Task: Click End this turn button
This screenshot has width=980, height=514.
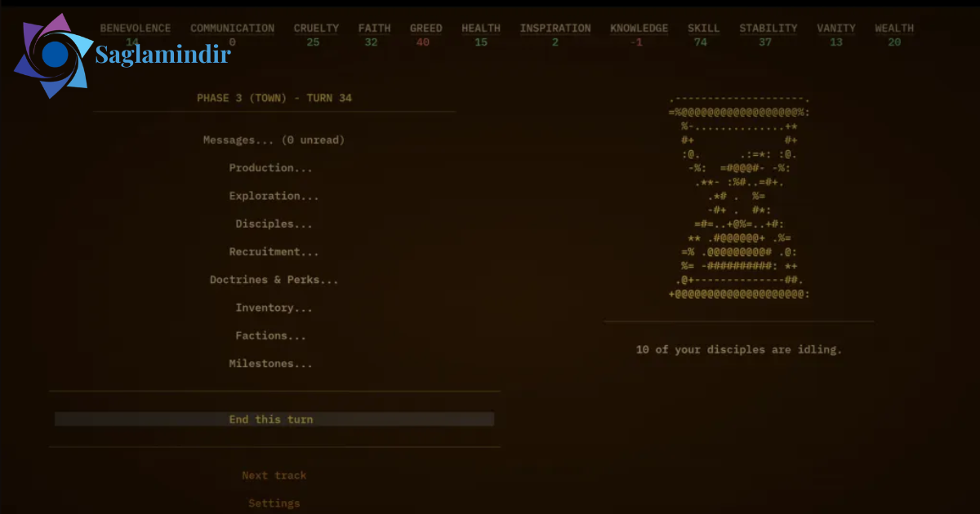Action: (274, 419)
